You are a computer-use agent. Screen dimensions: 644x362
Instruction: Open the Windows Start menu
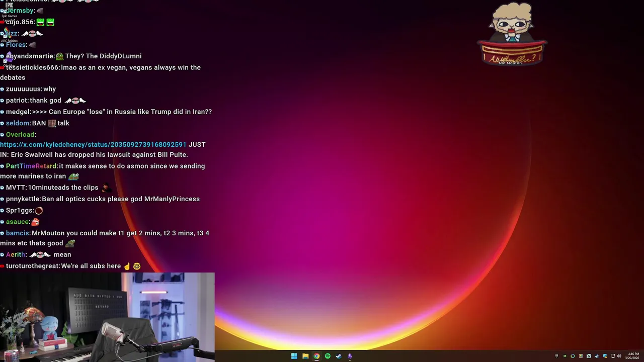294,356
